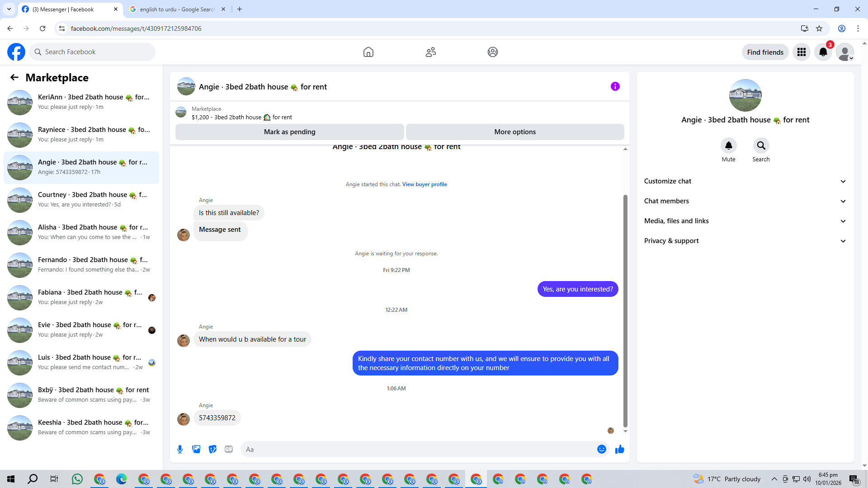This screenshot has height=488, width=868.
Task: Click Mark as pending button
Action: tap(289, 132)
